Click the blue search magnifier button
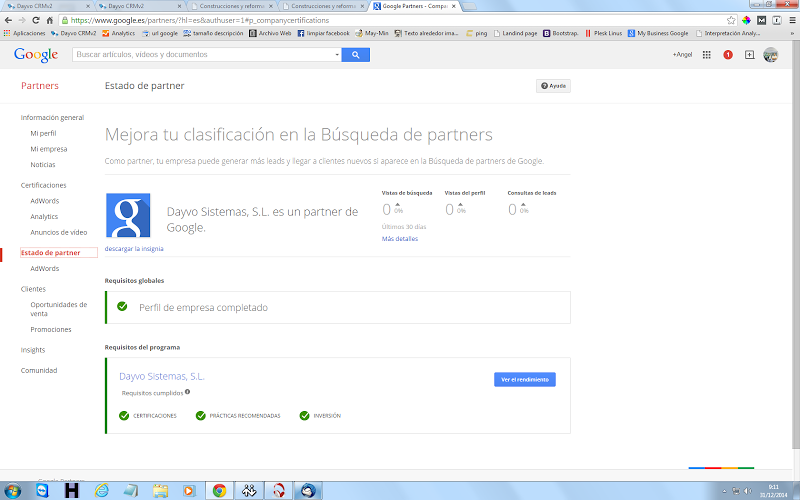This screenshot has width=800, height=500. 356,55
